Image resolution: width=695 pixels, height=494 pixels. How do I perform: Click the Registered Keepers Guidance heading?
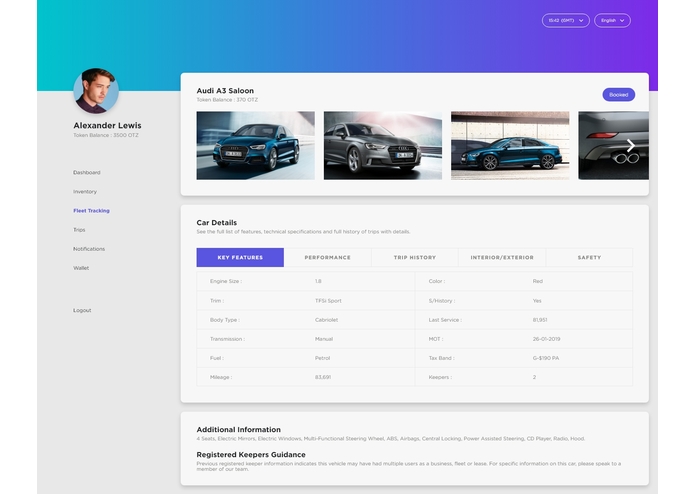pos(251,455)
